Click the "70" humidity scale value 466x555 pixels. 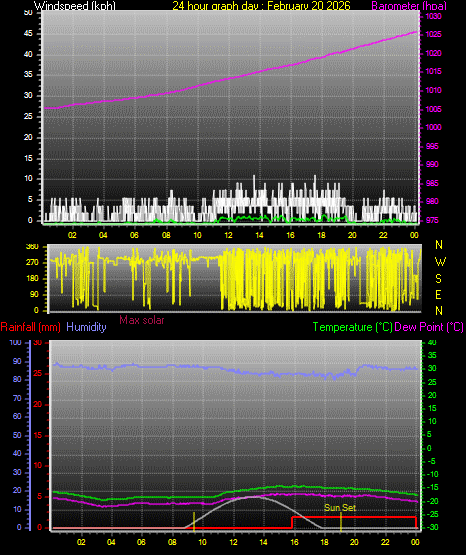[17, 398]
